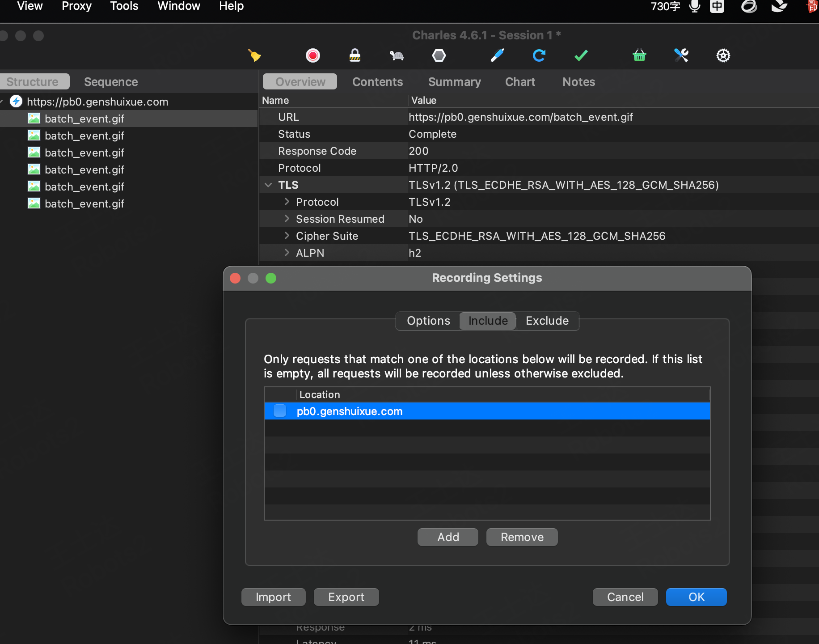819x644 pixels.
Task: Click the Response Code value 200
Action: (418, 151)
